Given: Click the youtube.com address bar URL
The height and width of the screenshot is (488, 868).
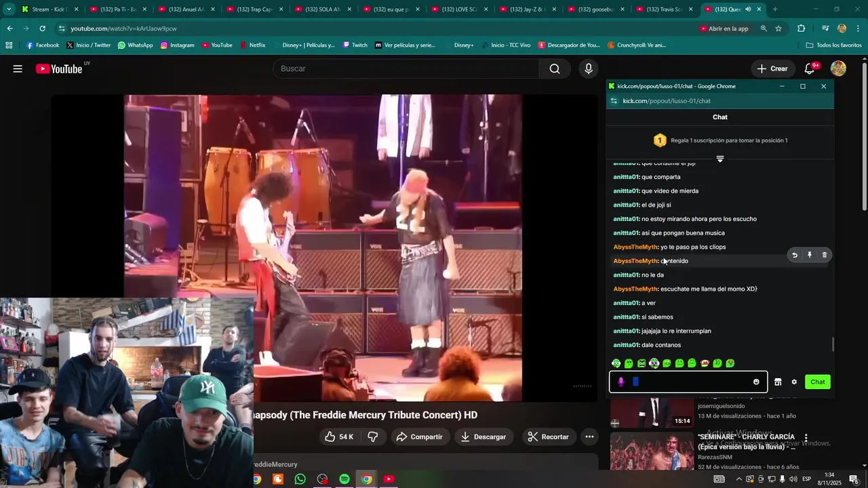Looking at the screenshot, I should pyautogui.click(x=123, y=28).
